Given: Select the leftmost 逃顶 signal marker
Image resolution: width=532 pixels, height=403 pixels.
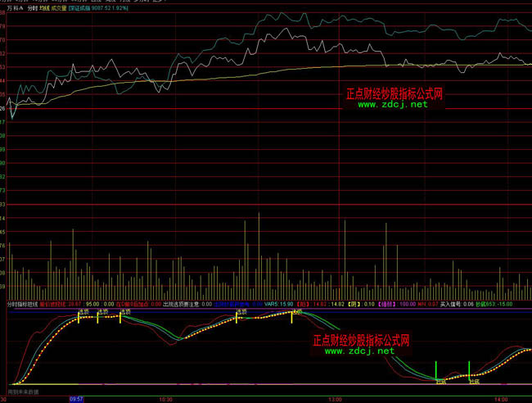Looking at the screenshot, I should (84, 312).
